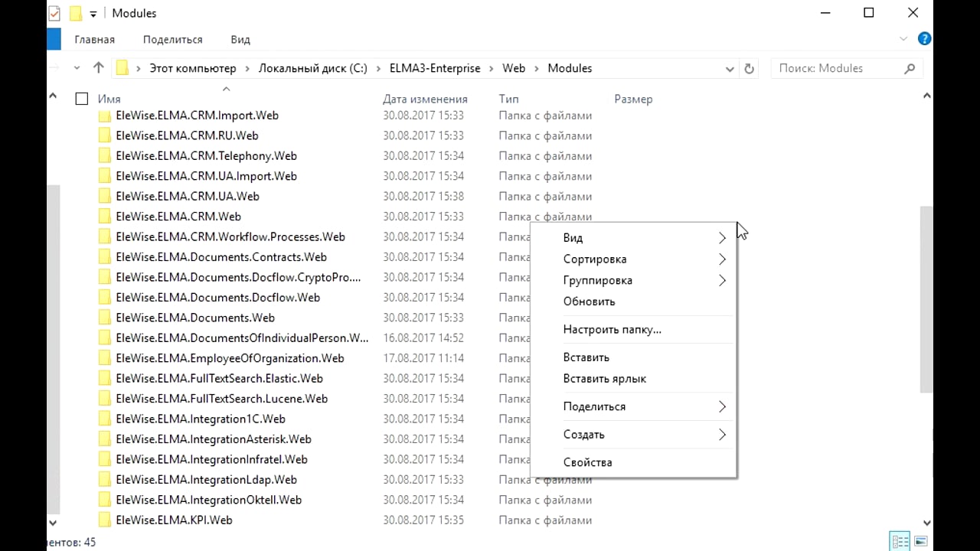Select the EleWise.ELMA.Documents.Web folder icon
Screen dimensions: 980x551
[104, 318]
